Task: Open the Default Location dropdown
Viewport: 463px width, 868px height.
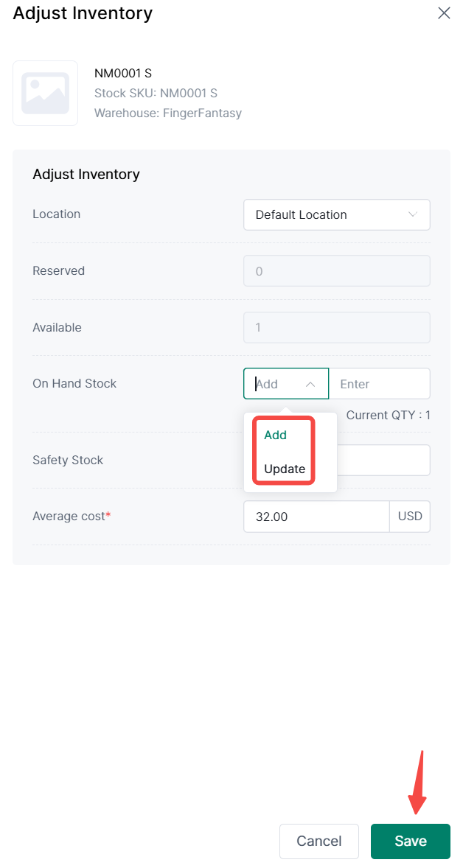Action: pos(336,215)
